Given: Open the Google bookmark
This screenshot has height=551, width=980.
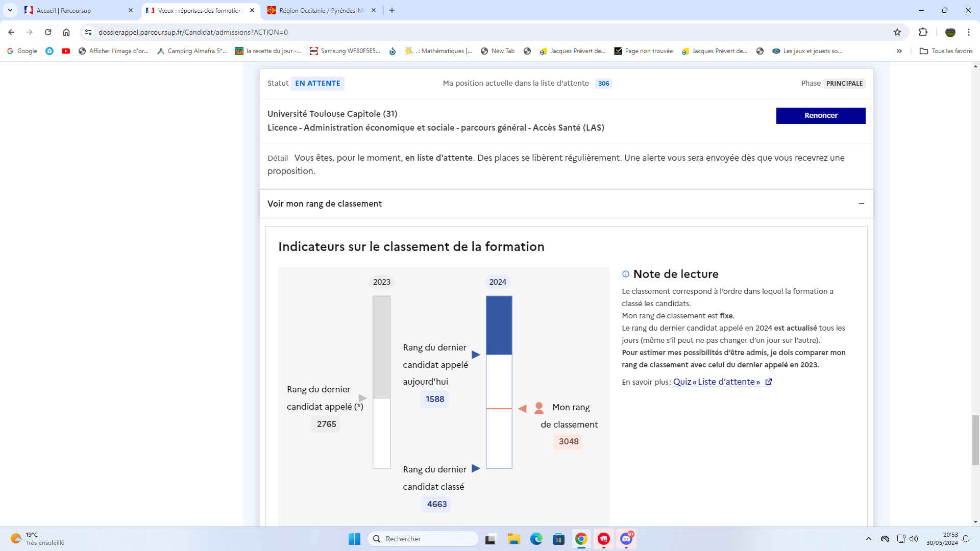Looking at the screenshot, I should point(22,51).
